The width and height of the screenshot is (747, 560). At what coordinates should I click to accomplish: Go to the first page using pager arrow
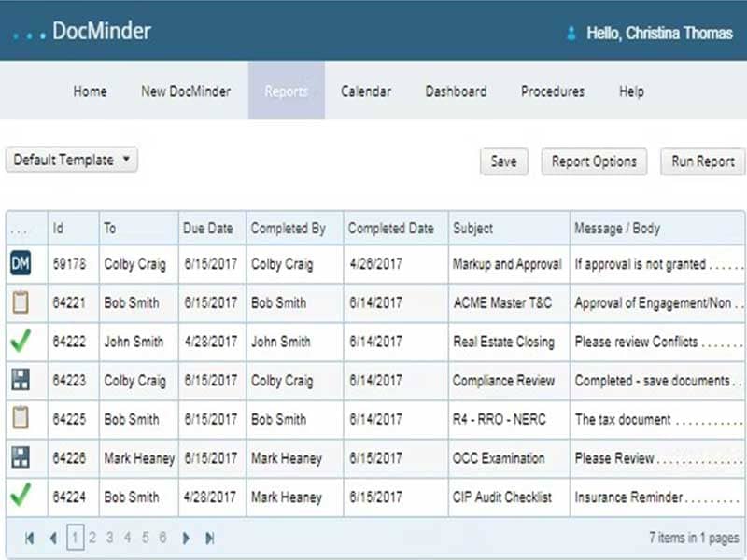(x=30, y=538)
